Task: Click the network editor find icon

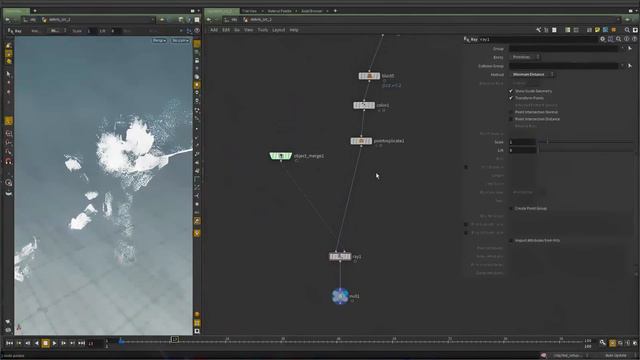Action: tap(627, 30)
